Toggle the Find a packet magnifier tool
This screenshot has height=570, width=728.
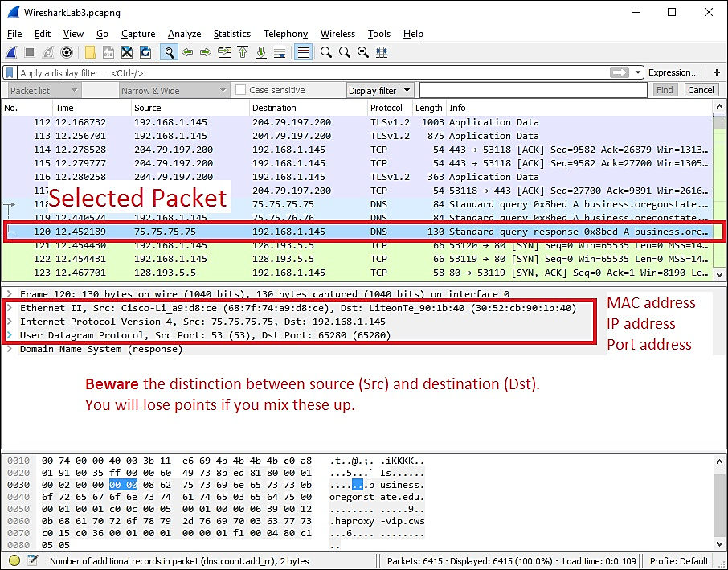click(x=169, y=52)
